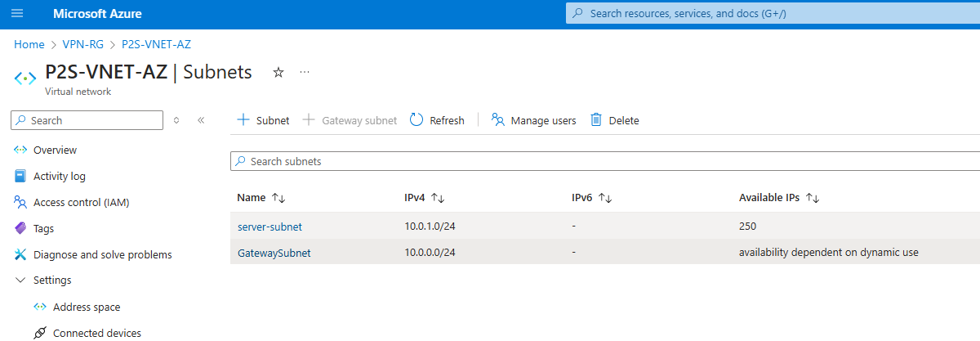Sort by Available IPs column arrows
This screenshot has height=341, width=980.
[x=813, y=198]
